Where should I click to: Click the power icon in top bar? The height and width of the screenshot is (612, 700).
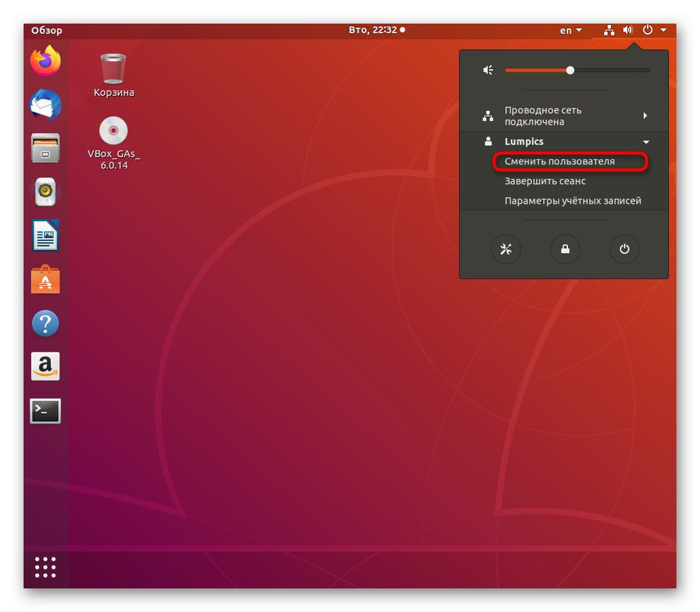click(x=648, y=30)
